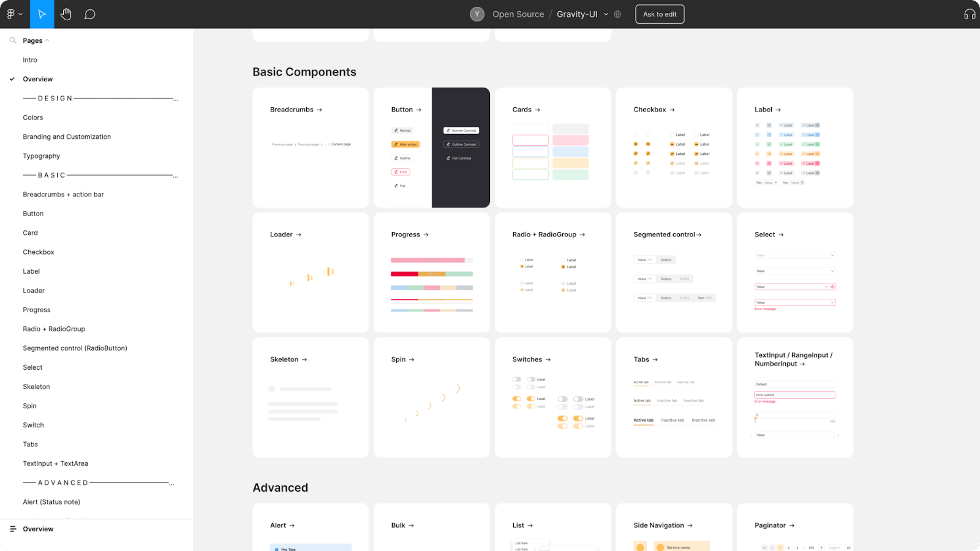
Task: Collapse the Pages list chevron
Action: pyautogui.click(x=47, y=40)
